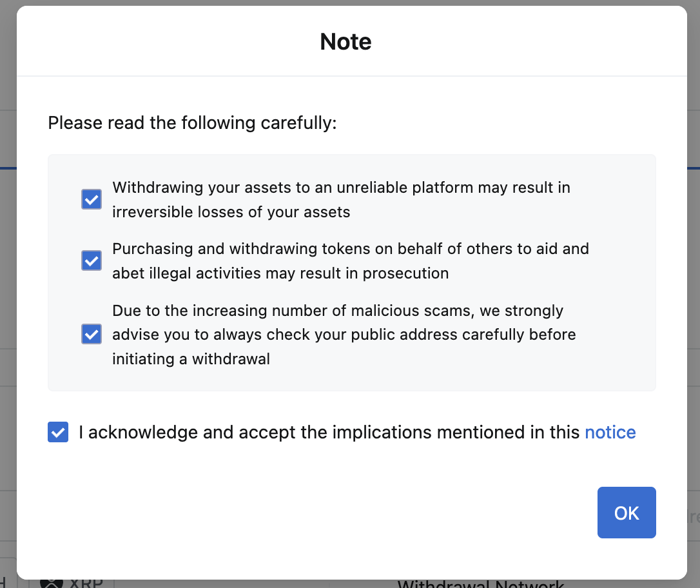The image size is (700, 588).
Task: Click "Please read the following carefully" text
Action: click(x=192, y=122)
